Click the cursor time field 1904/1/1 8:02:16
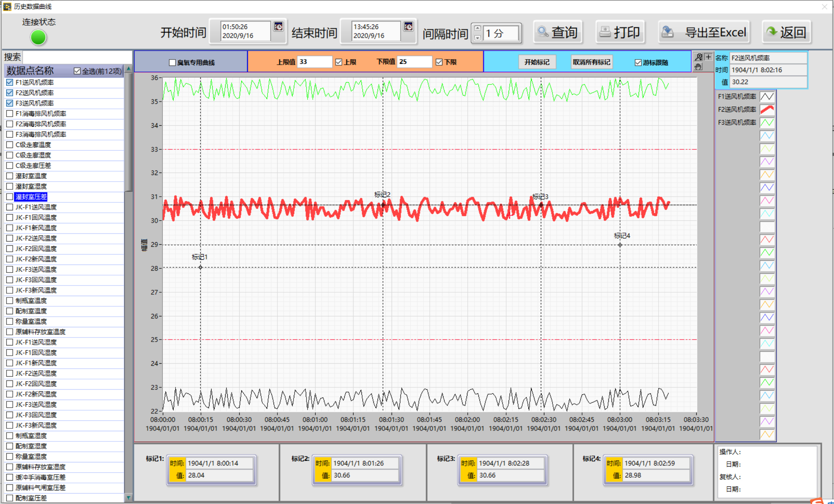Viewport: 834px width, 504px height. (768, 70)
